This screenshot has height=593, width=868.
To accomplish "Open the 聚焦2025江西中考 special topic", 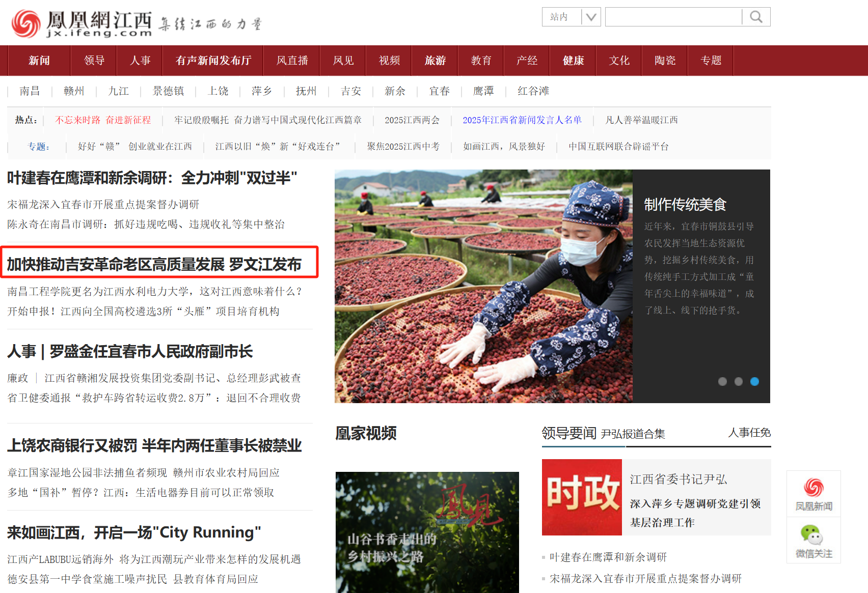I will (x=403, y=147).
